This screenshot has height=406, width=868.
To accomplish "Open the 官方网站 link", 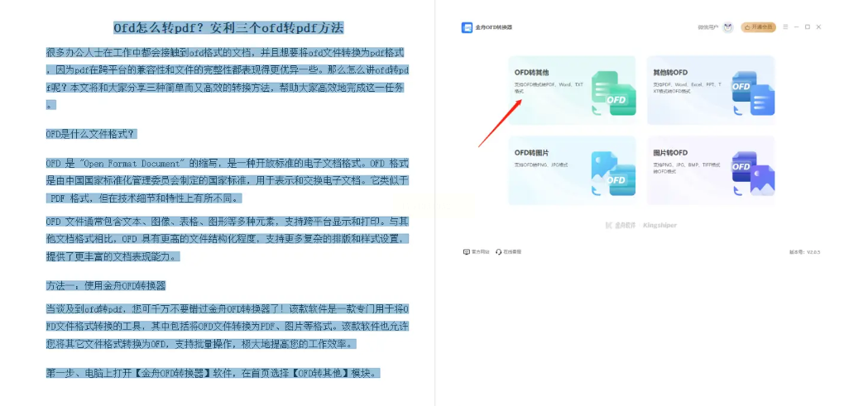I will pos(476,251).
